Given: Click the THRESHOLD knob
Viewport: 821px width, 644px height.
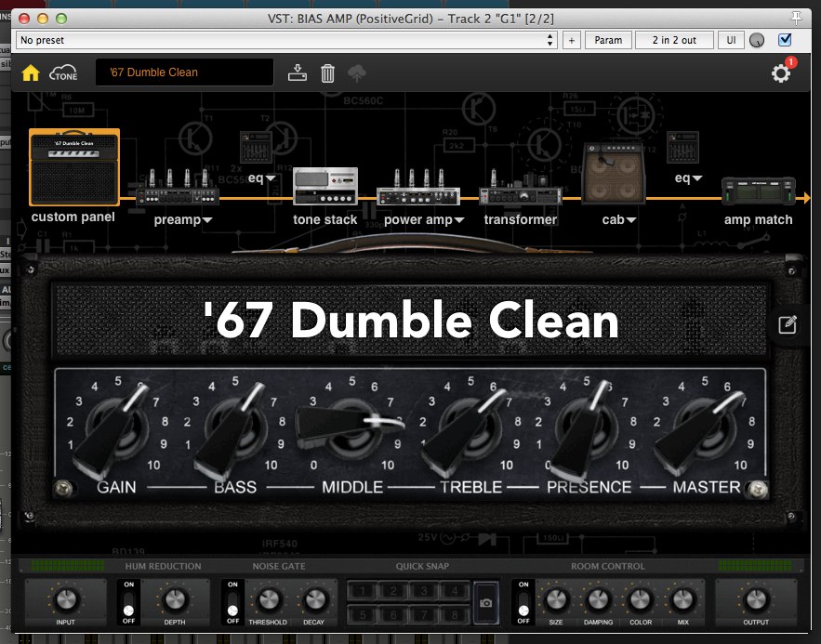Looking at the screenshot, I should [x=268, y=599].
